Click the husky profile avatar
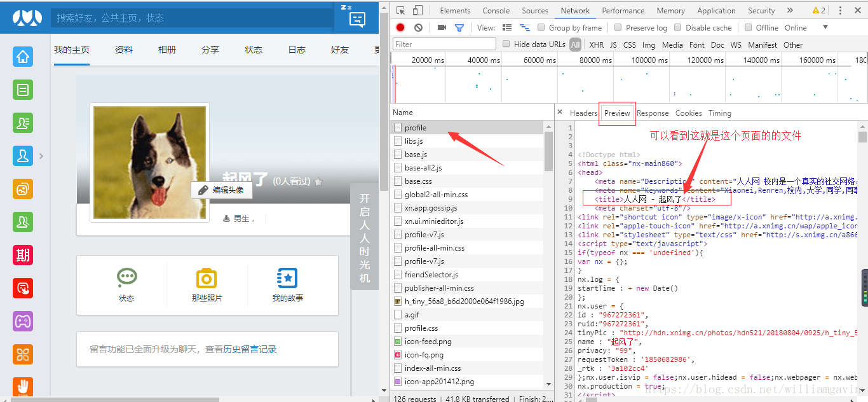The height and width of the screenshot is (402, 868). point(149,163)
